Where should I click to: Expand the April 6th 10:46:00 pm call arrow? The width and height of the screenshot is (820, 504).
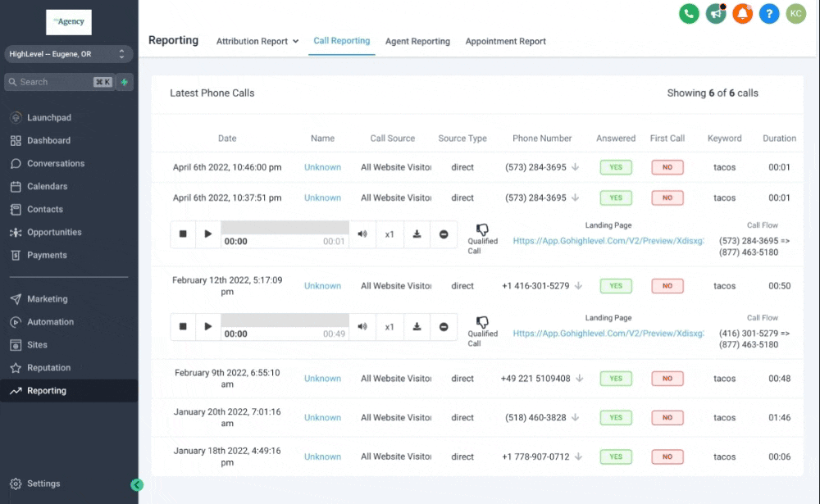576,167
